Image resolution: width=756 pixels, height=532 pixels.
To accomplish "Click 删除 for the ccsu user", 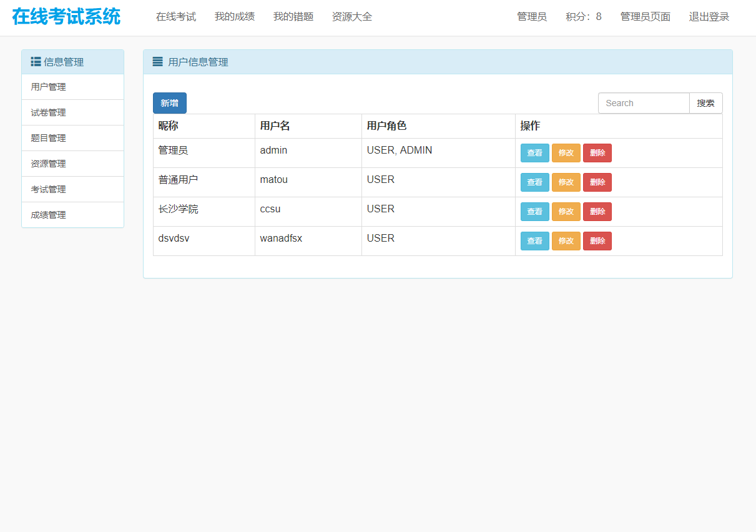I will 597,211.
